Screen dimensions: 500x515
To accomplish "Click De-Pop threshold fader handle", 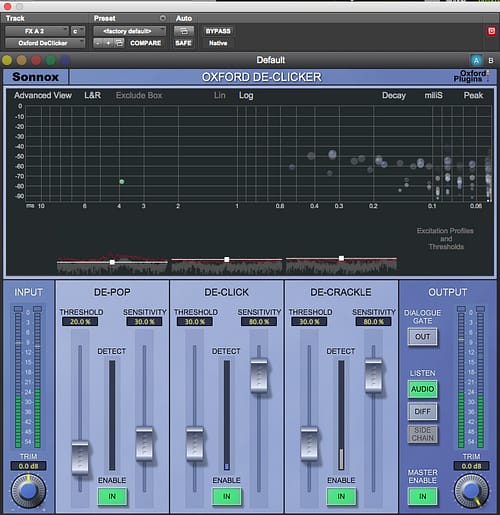I will pyautogui.click(x=80, y=457).
